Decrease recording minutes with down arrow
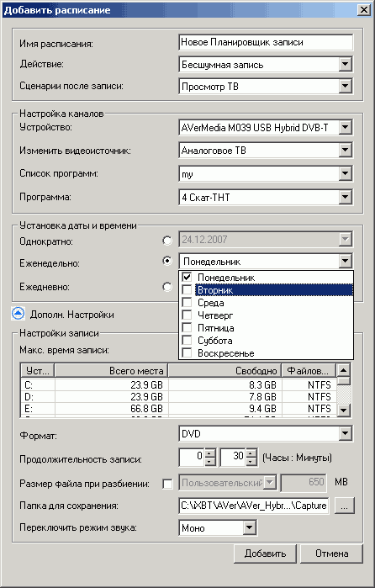Screen dimensions: 375x588 [x=252, y=462]
